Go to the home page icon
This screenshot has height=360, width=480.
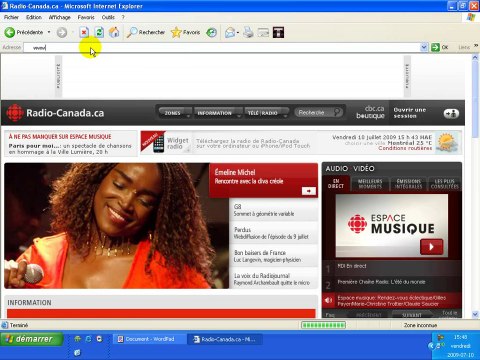pos(114,32)
